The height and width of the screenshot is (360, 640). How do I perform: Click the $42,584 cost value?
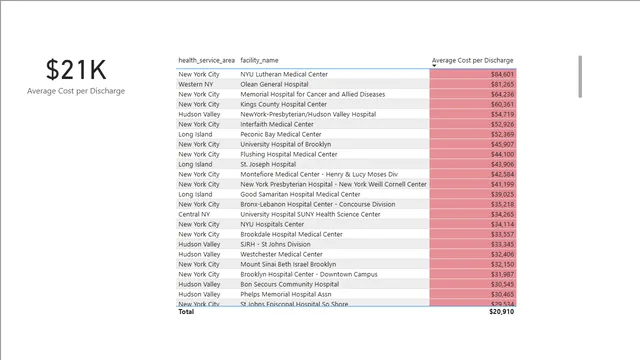pyautogui.click(x=502, y=174)
